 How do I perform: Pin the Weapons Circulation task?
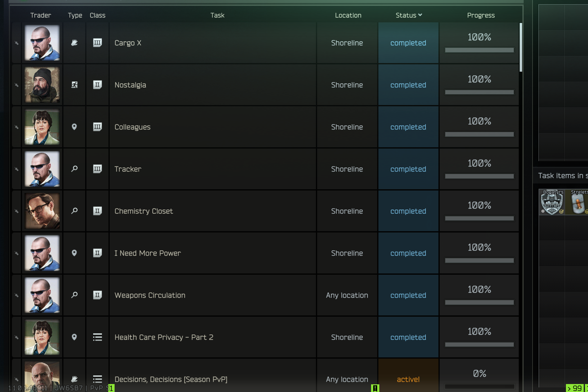click(17, 295)
